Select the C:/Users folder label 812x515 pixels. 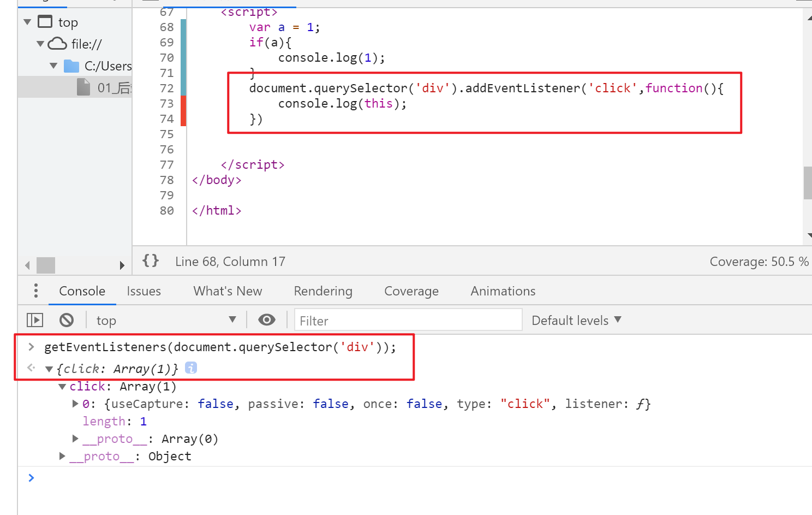click(x=108, y=66)
